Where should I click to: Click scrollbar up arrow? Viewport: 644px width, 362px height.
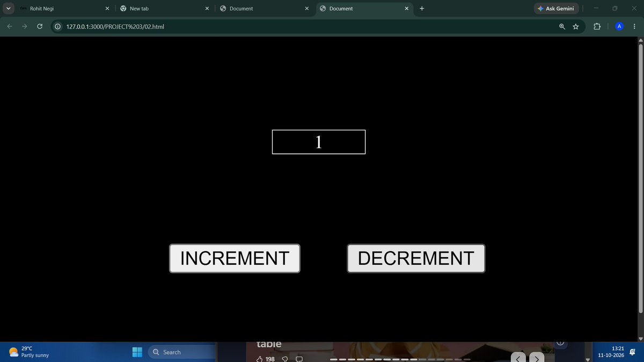point(640,40)
